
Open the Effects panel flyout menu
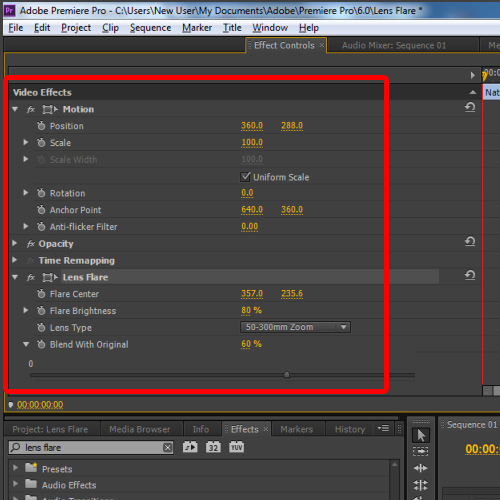click(x=383, y=428)
